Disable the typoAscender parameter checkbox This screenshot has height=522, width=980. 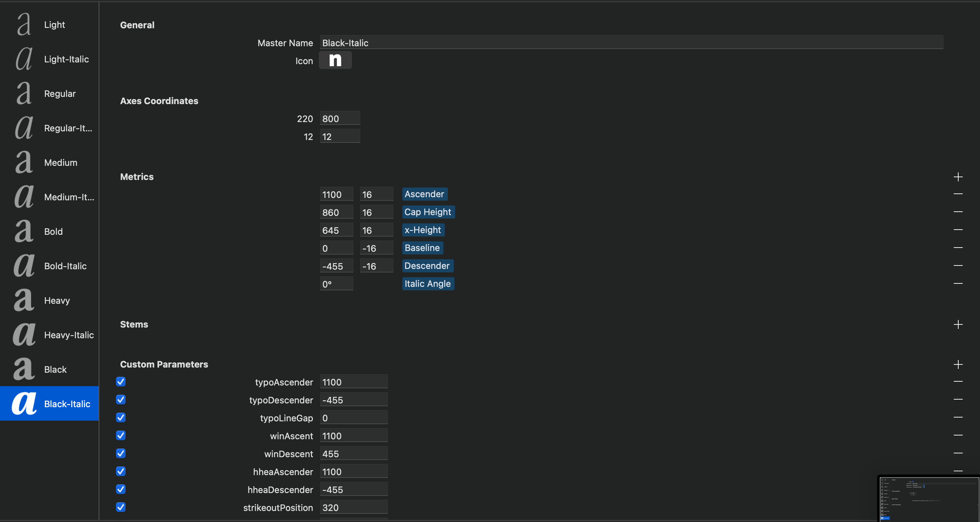tap(120, 382)
